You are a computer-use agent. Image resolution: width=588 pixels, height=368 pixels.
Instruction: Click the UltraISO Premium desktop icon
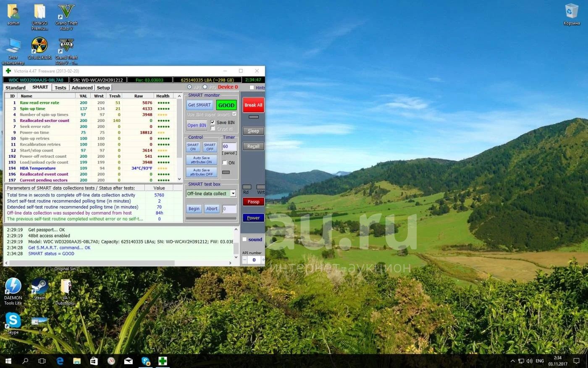click(39, 13)
